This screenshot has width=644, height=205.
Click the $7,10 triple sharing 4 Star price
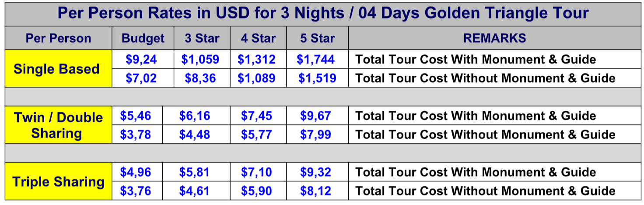click(x=256, y=172)
